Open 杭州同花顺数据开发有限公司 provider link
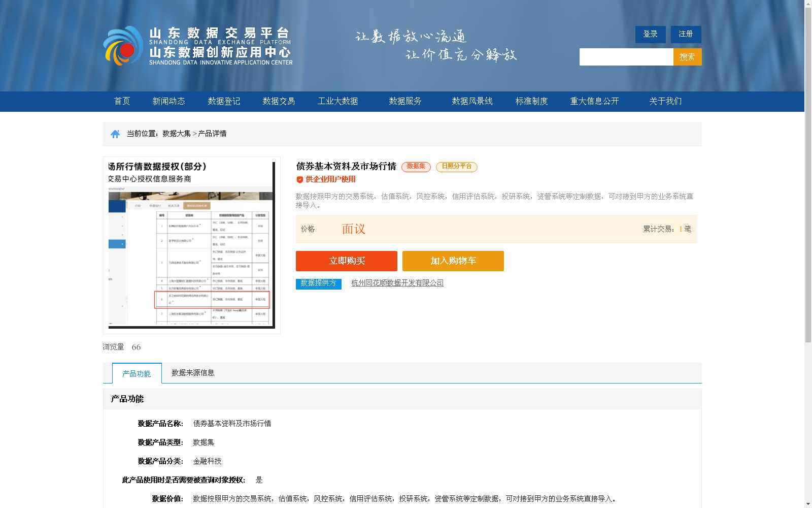Screen dimensions: 812x508 pyautogui.click(x=397, y=283)
